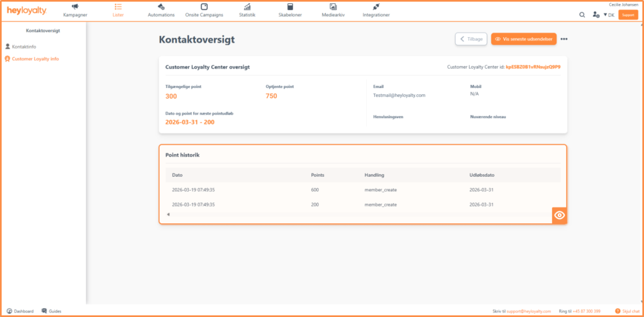Click Testmail@heyloyalty.com email value
The height and width of the screenshot is (317, 644).
pos(399,95)
